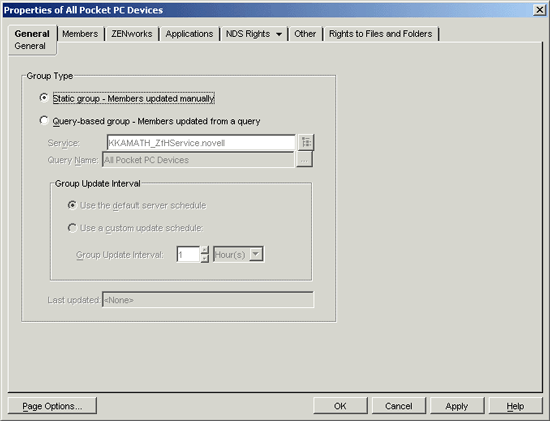Choose Use a custom update schedule
This screenshot has height=421, width=550.
click(x=72, y=228)
